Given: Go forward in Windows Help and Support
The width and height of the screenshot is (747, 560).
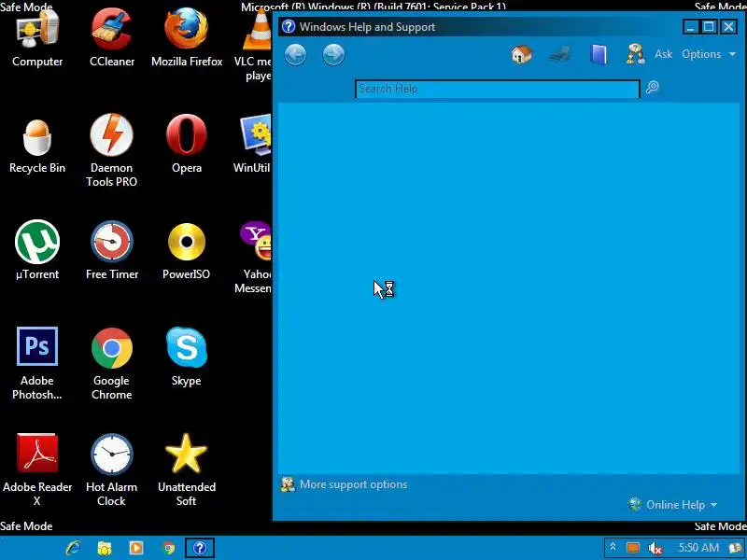Looking at the screenshot, I should [333, 55].
